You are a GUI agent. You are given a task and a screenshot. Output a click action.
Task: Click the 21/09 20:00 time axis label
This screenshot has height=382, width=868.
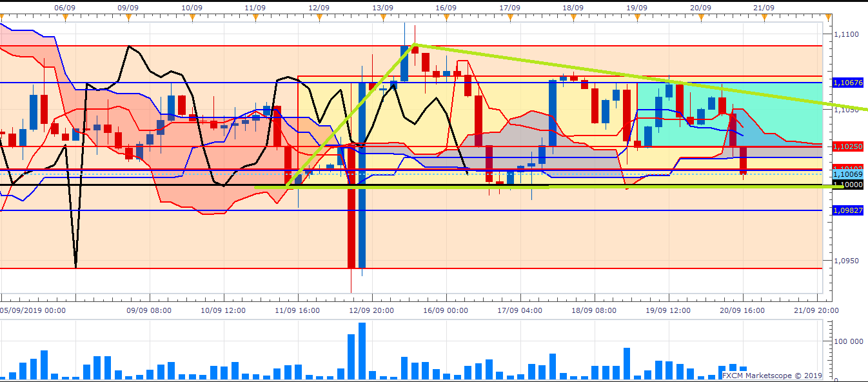[816, 310]
